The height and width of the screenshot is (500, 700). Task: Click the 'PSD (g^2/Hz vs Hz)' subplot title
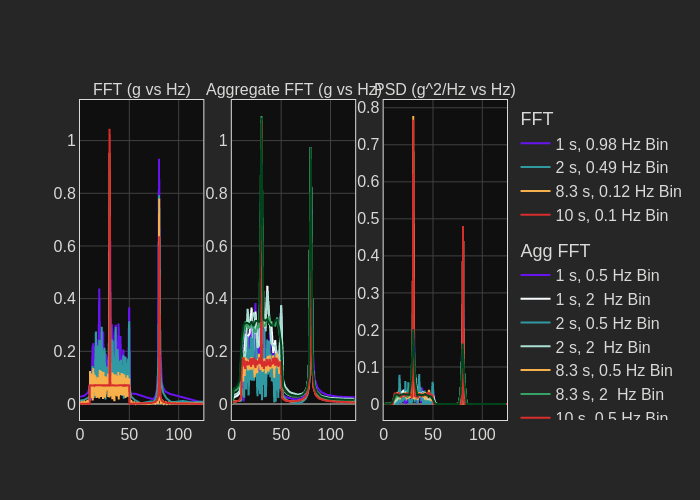[x=445, y=89]
